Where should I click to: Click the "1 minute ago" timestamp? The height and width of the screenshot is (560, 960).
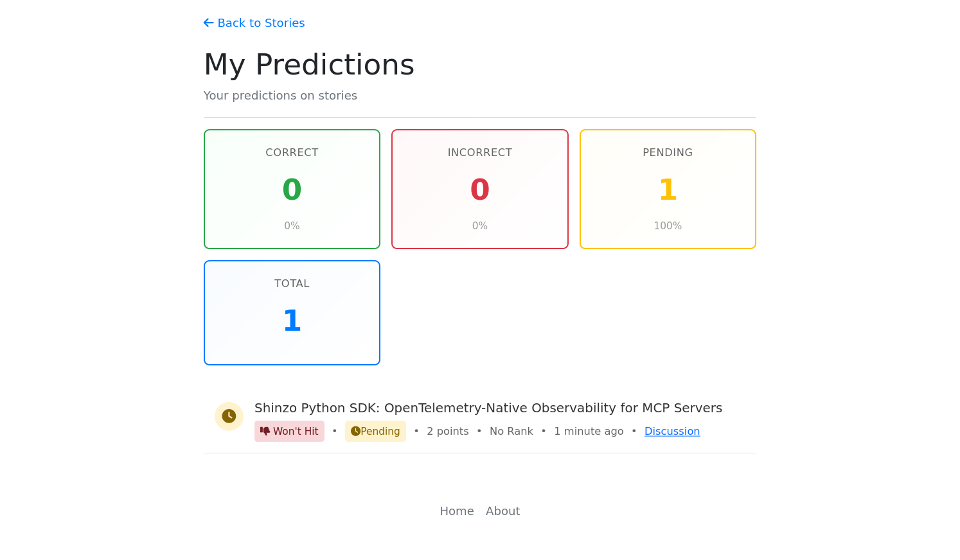(588, 431)
